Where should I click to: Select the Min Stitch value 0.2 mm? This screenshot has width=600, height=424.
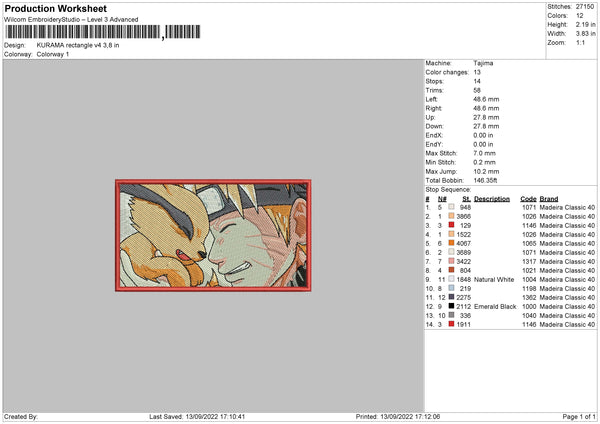484,162
